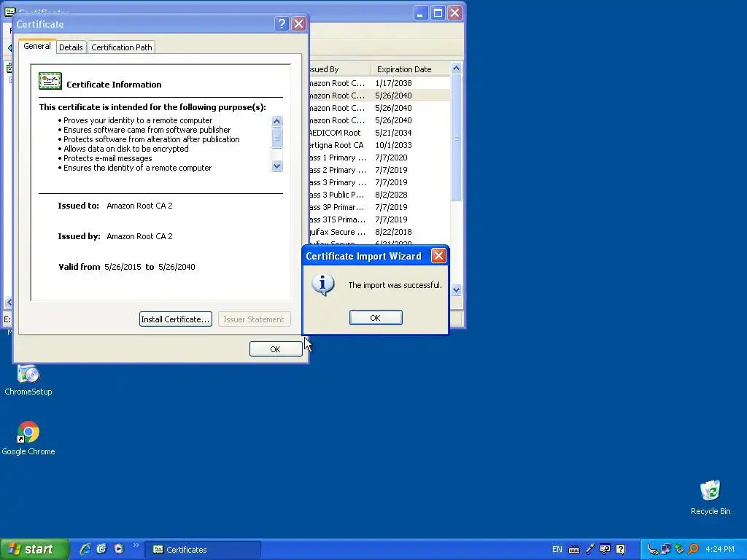Click the certificate list scroll down arrow
Screen dimensions: 747x560
[x=456, y=290]
